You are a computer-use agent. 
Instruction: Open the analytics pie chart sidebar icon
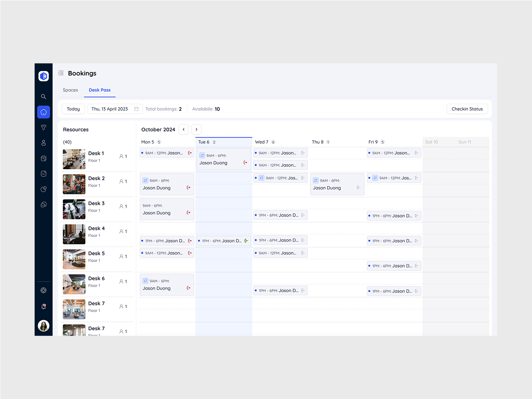coord(44,189)
